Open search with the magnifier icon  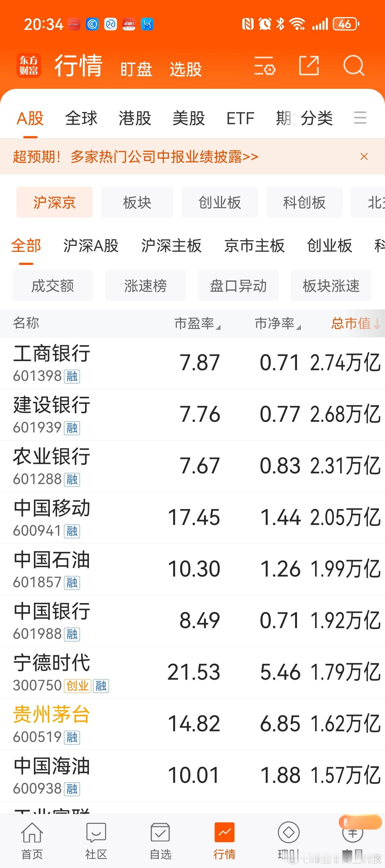[354, 65]
